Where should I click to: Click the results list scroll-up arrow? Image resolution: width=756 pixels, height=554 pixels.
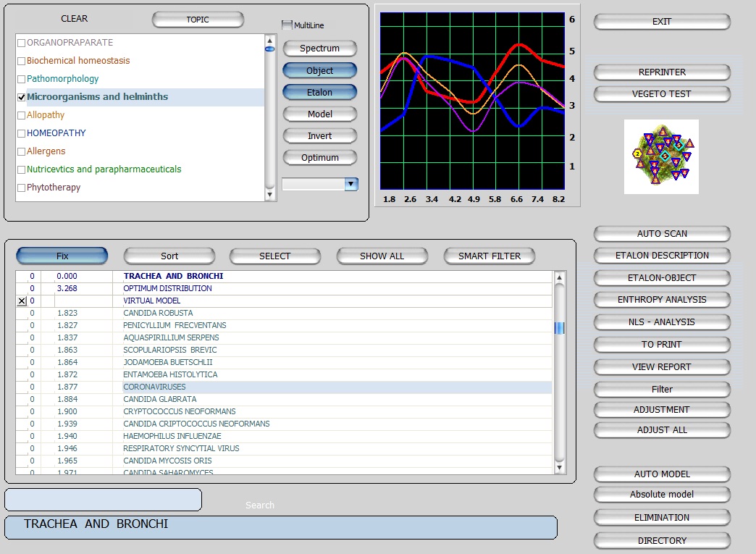pyautogui.click(x=559, y=277)
